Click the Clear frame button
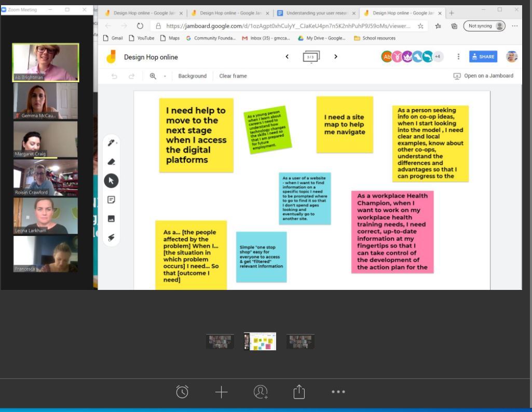The width and height of the screenshot is (532, 412). tap(233, 76)
